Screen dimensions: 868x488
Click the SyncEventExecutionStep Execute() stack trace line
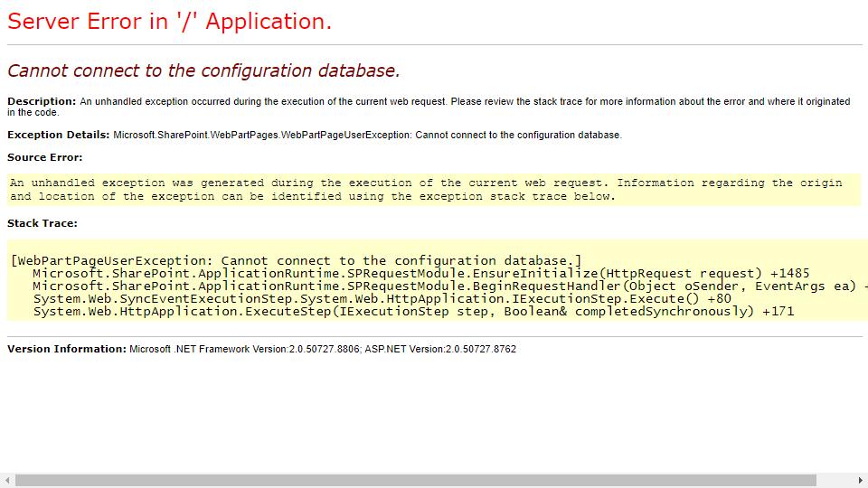point(382,298)
